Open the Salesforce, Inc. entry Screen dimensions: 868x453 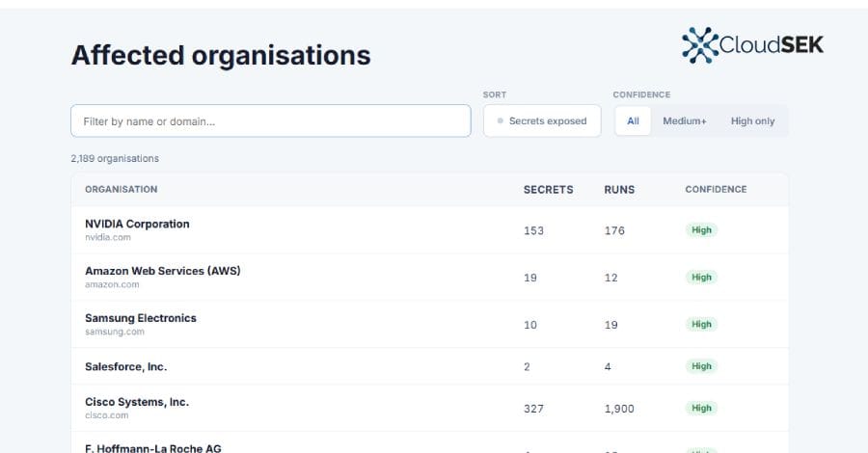[x=429, y=366]
